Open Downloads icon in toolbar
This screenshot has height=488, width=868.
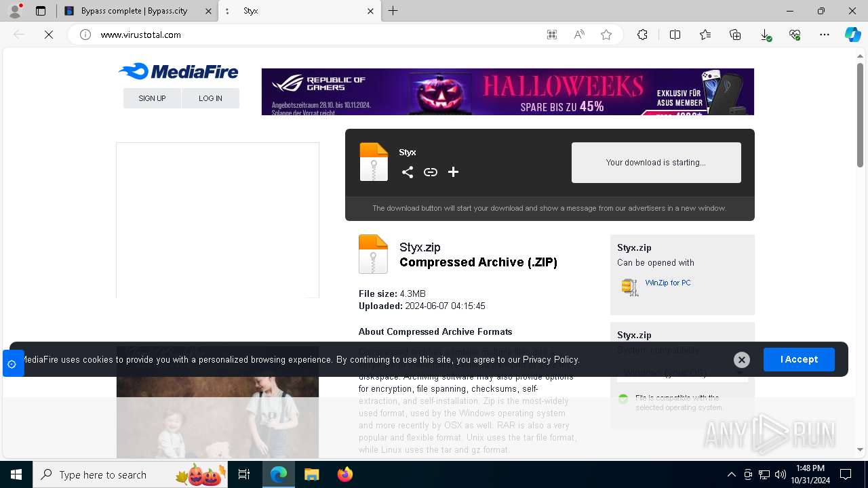coord(765,35)
